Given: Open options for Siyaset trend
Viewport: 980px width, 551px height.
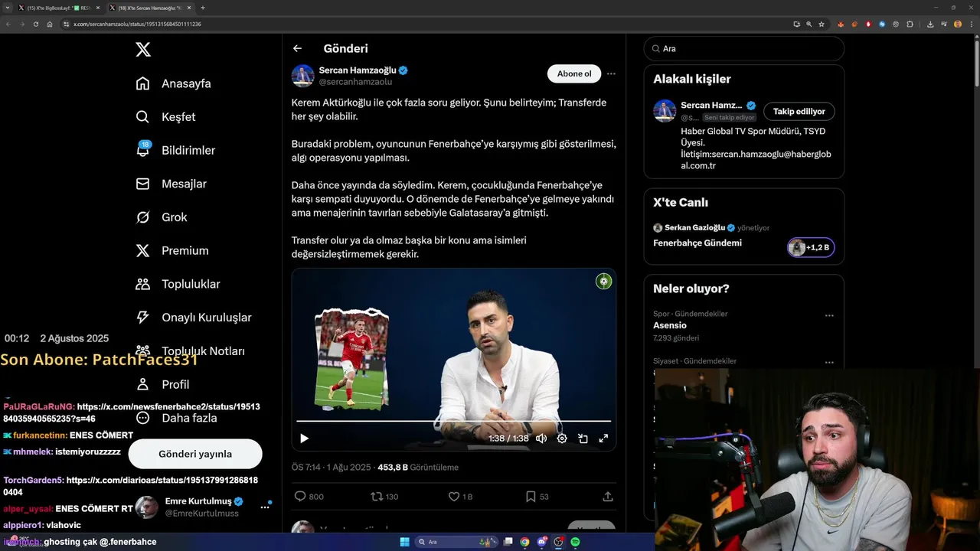Looking at the screenshot, I should [829, 363].
